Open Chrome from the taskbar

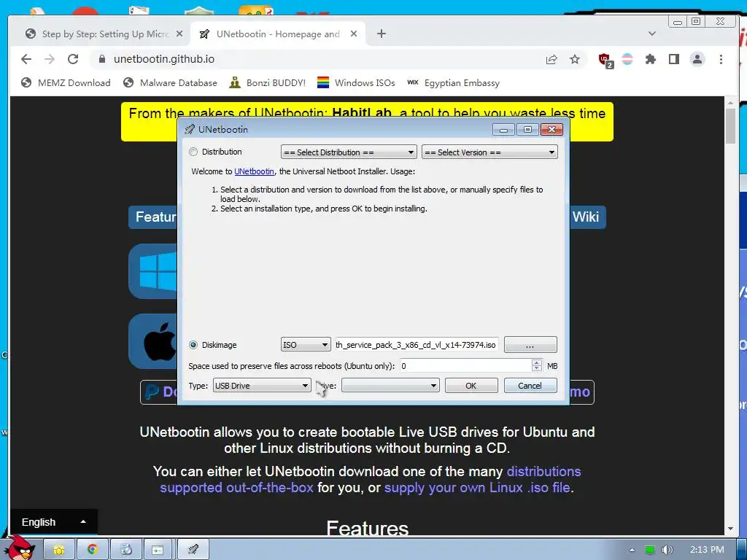(x=92, y=550)
